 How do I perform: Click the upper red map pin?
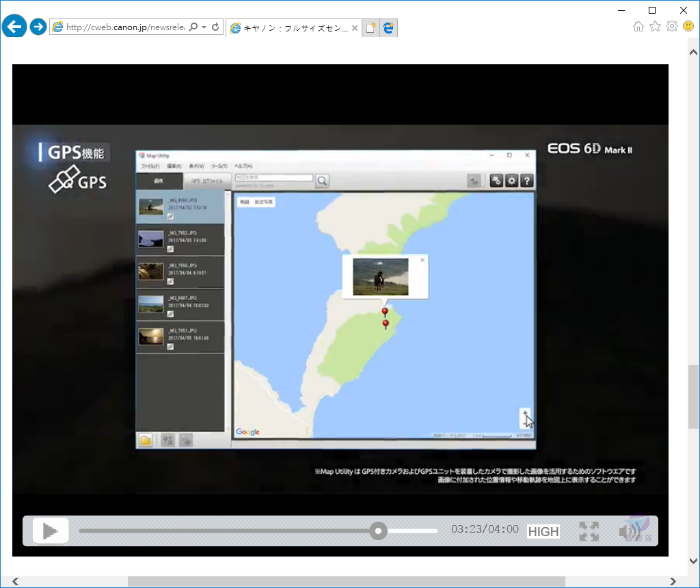pyautogui.click(x=385, y=312)
